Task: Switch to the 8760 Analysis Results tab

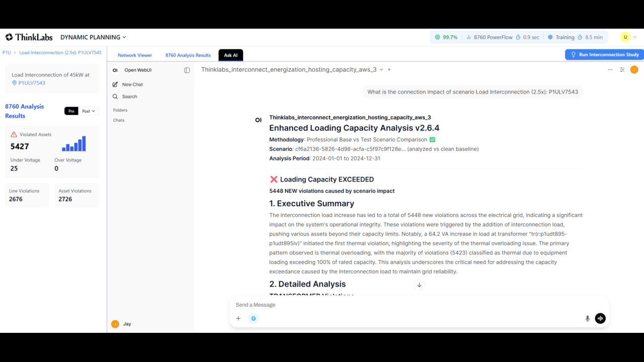Action: [188, 55]
